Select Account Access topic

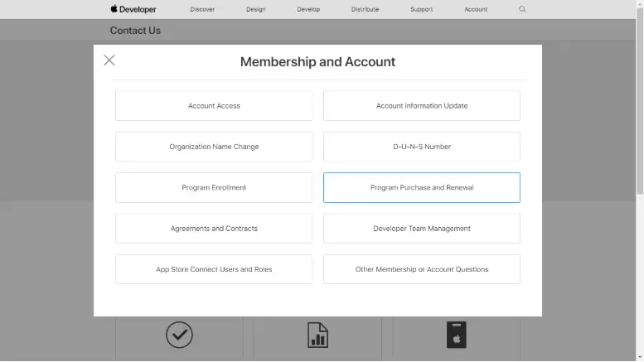(214, 105)
